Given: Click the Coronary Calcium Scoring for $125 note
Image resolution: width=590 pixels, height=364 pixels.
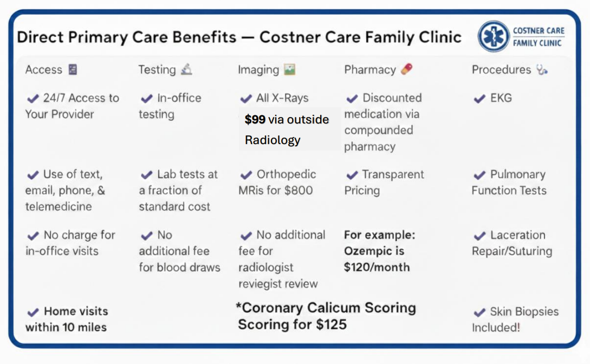Looking at the screenshot, I should click(x=327, y=316).
